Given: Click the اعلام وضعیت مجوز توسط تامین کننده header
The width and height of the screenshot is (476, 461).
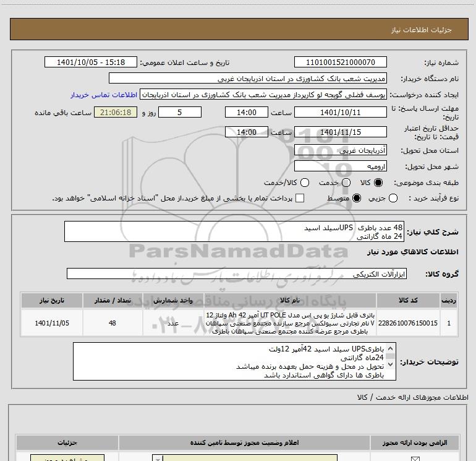Looking at the screenshot, I should click(244, 442).
